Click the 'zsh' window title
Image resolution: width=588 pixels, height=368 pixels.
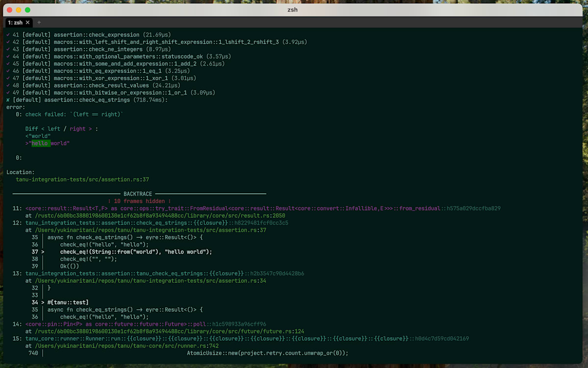click(293, 10)
